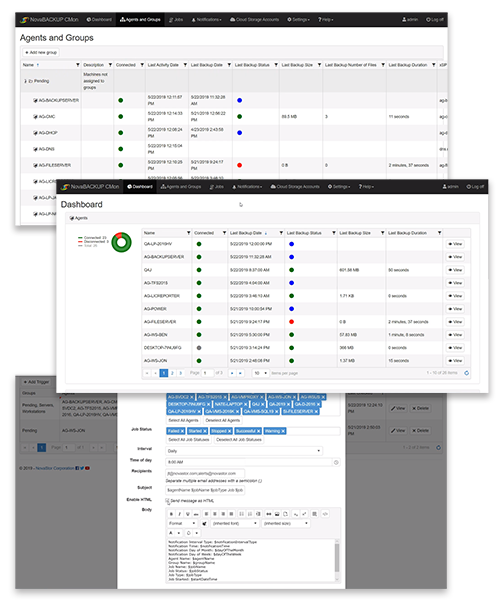The width and height of the screenshot is (500, 601).
Task: Click the refresh icon below Dashboard agents grid
Action: click(466, 373)
